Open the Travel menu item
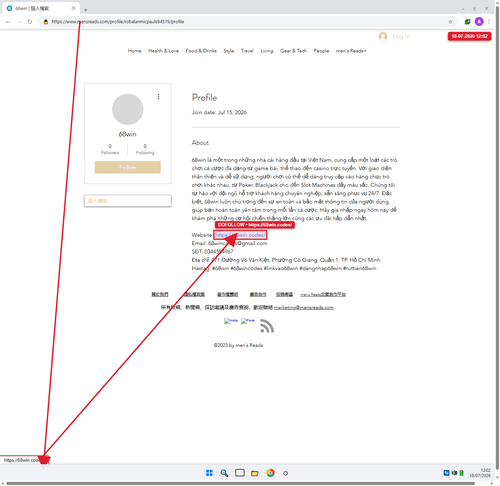This screenshot has height=486, width=500. [247, 51]
